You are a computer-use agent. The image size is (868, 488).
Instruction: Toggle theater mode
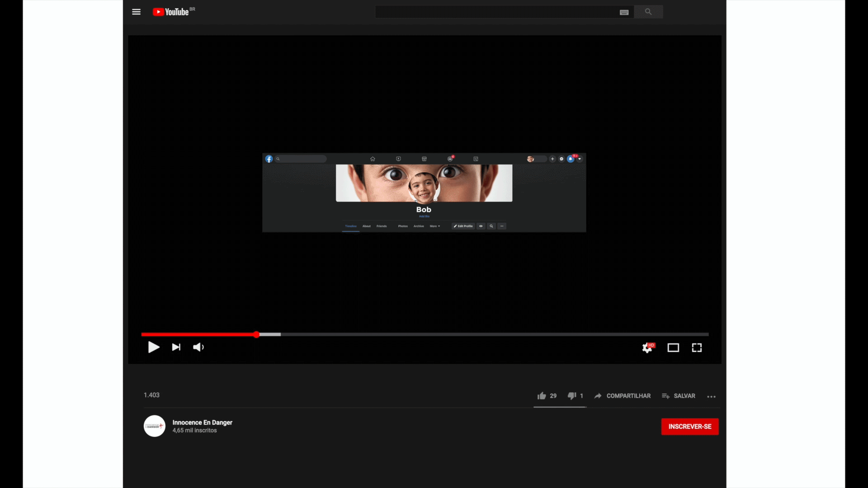673,347
